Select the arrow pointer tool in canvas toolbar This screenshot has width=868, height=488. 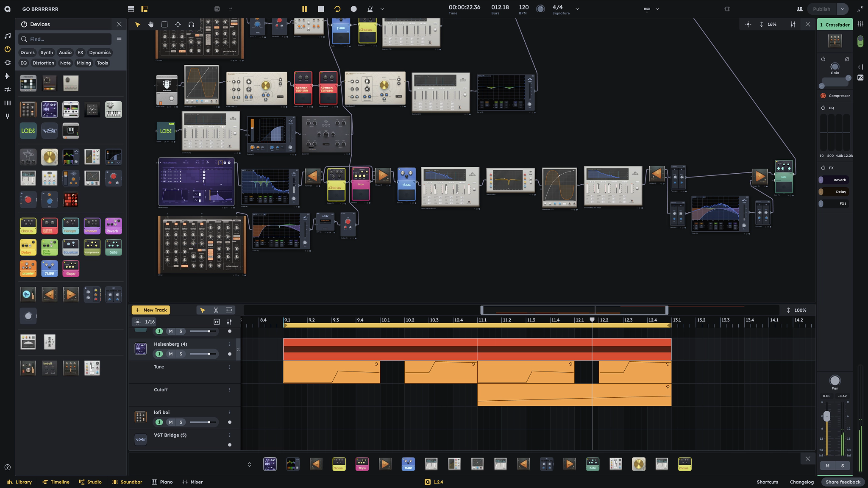137,25
